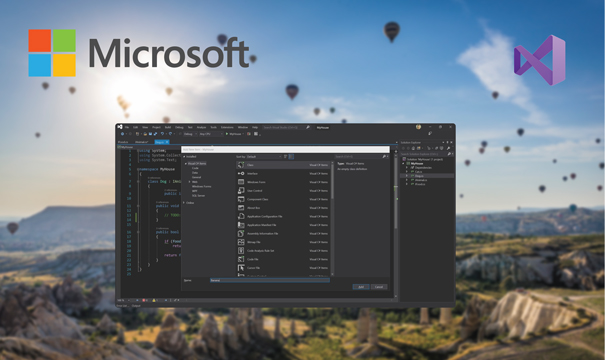605x360 pixels.
Task: Open the Sort by Default dropdown
Action: click(264, 157)
